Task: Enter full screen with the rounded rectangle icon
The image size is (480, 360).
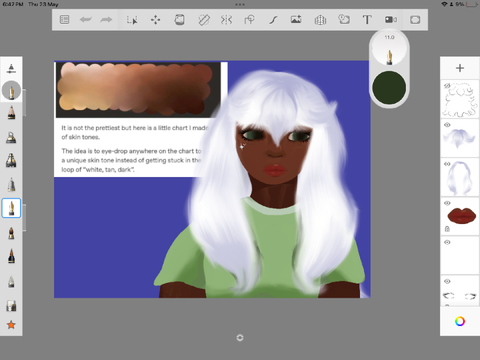Action: pyautogui.click(x=415, y=20)
